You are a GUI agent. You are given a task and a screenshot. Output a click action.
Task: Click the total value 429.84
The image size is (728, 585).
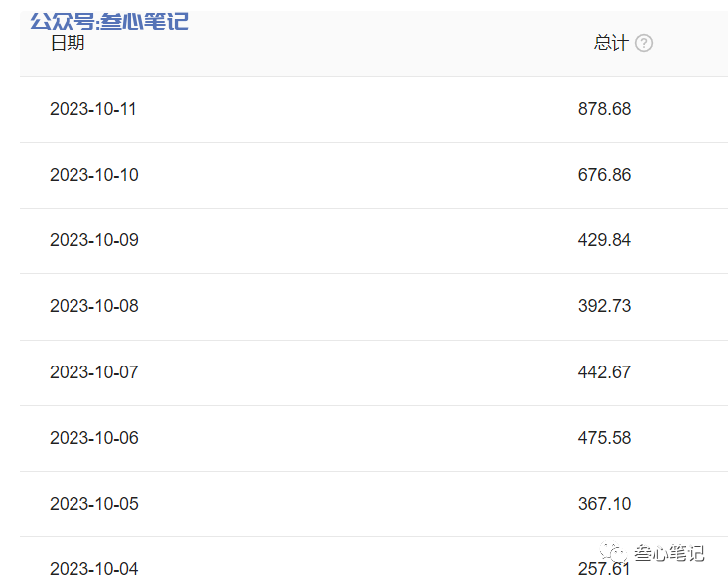click(604, 240)
